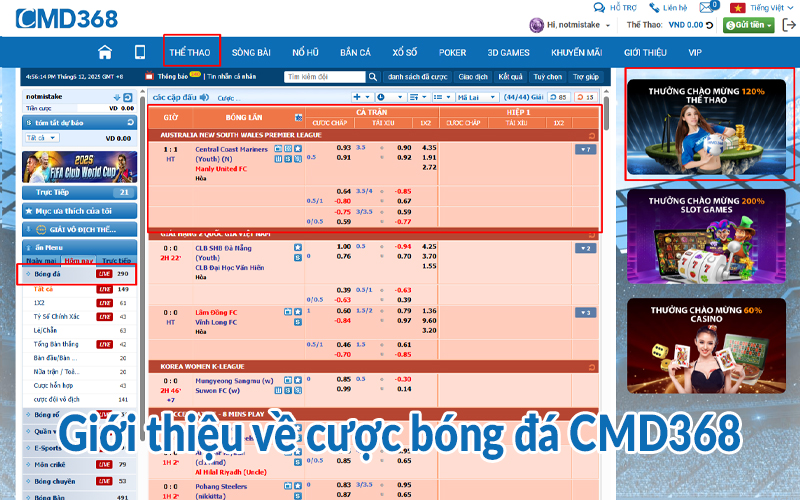
Task: Click the favorites star in BÓNG LĂN header
Action: pos(298,117)
